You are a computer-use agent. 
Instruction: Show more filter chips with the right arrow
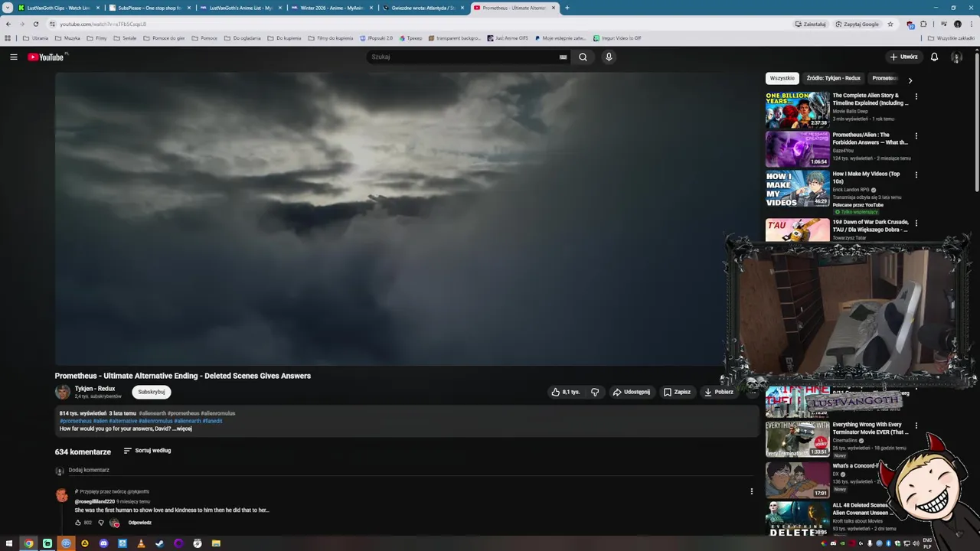(x=910, y=80)
